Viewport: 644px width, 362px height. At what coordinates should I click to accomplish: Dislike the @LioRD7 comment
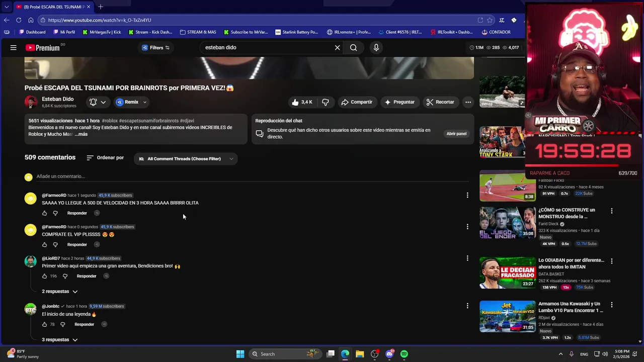[65, 276]
